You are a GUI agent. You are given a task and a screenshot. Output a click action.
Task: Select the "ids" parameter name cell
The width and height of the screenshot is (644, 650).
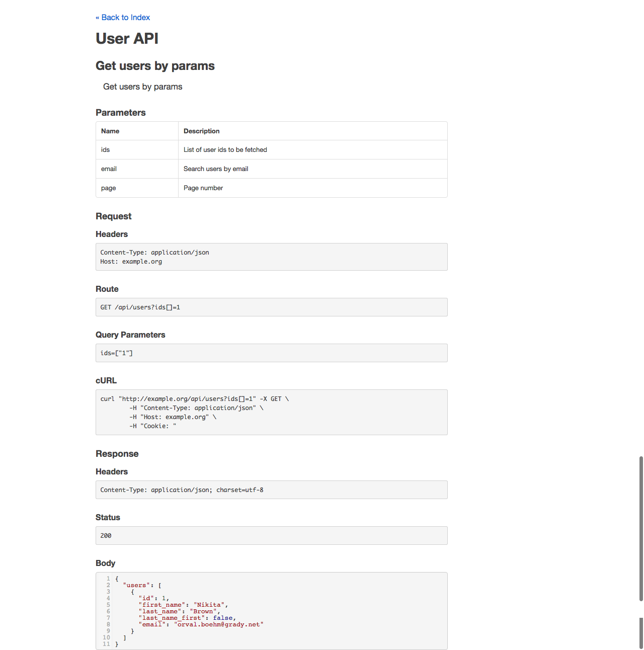137,150
